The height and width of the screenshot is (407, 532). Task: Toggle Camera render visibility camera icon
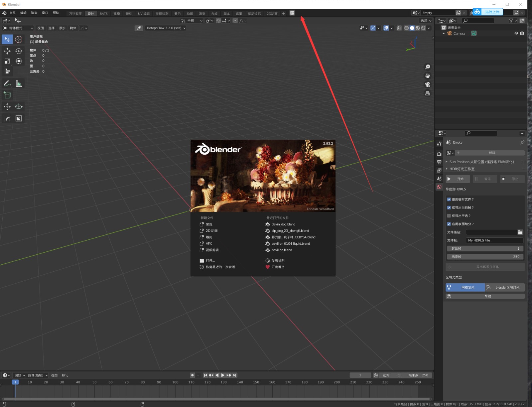(x=522, y=33)
